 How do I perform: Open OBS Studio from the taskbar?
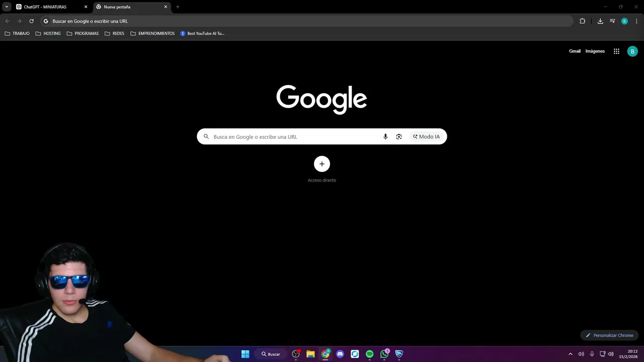point(296,354)
